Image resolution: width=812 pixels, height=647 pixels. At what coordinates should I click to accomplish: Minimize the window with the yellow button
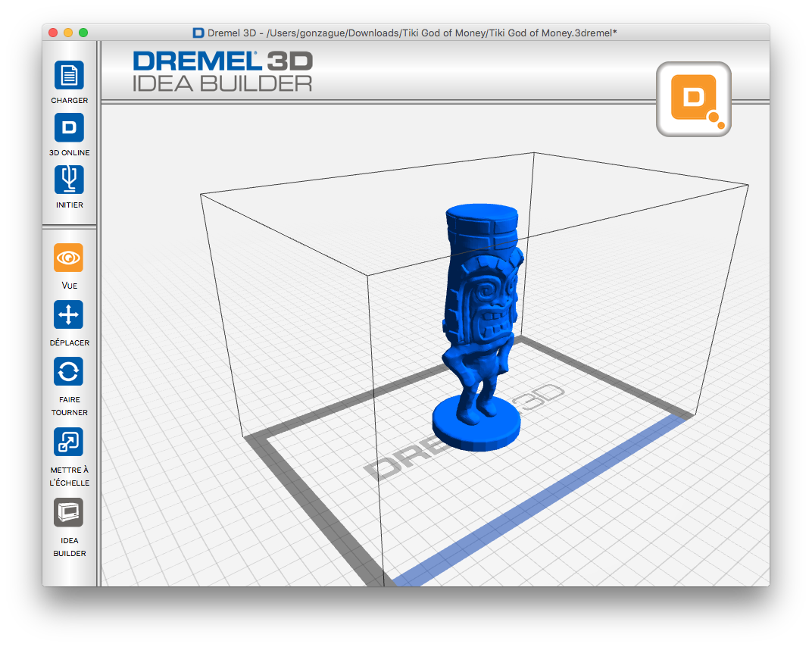point(68,33)
